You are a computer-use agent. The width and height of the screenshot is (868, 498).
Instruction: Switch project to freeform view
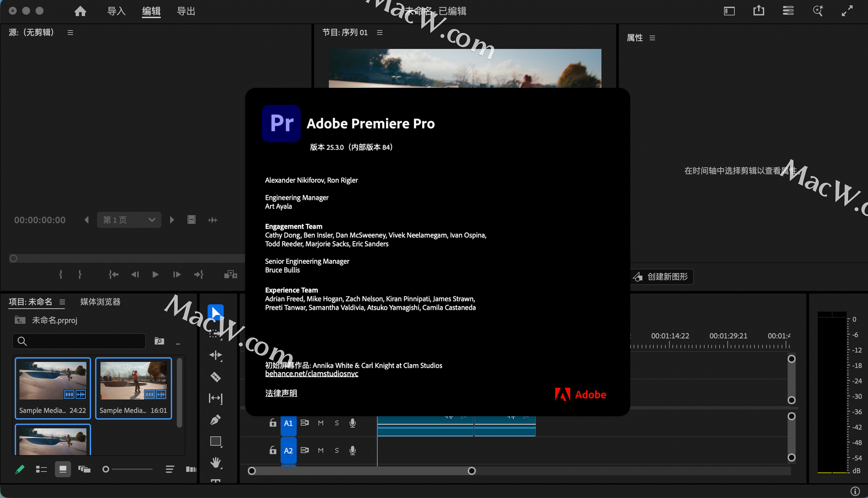click(x=84, y=470)
